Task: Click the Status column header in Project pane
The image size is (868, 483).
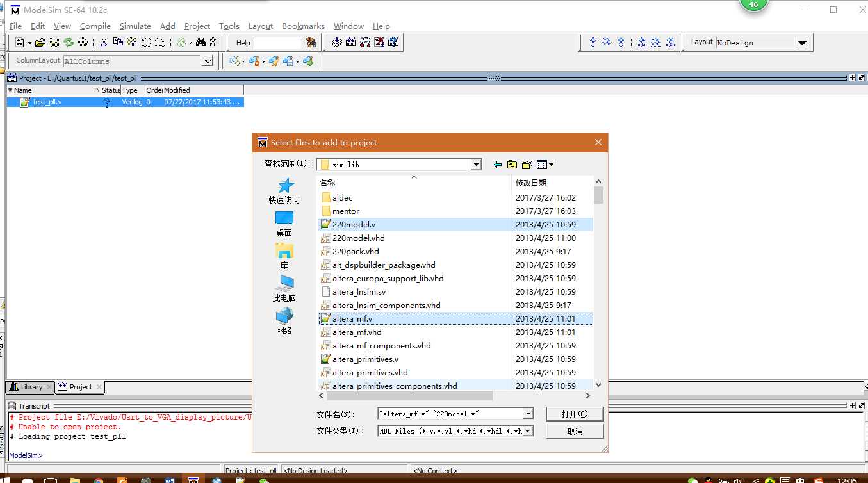Action: click(x=111, y=90)
